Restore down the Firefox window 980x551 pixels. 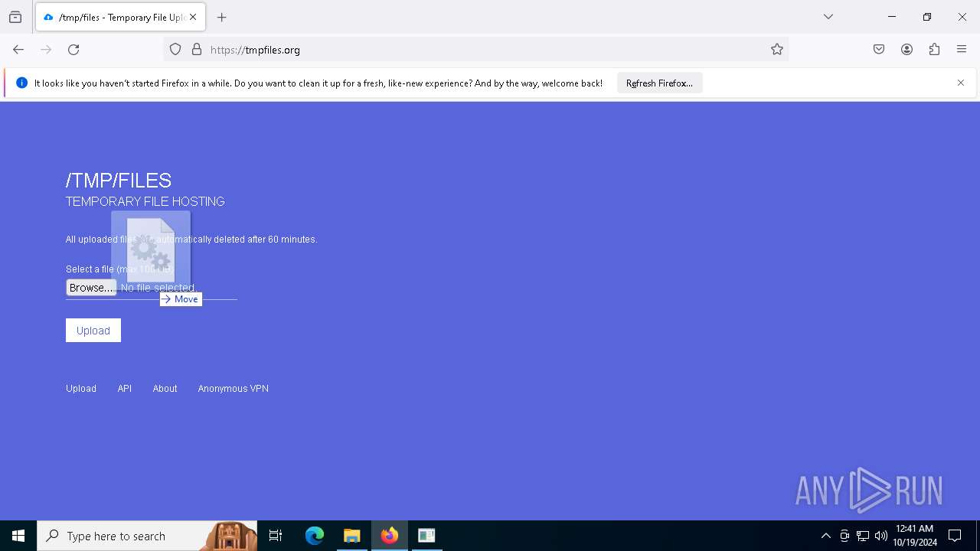927,17
